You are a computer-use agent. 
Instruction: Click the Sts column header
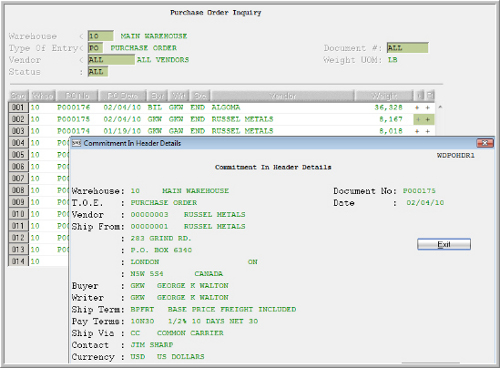[x=200, y=96]
